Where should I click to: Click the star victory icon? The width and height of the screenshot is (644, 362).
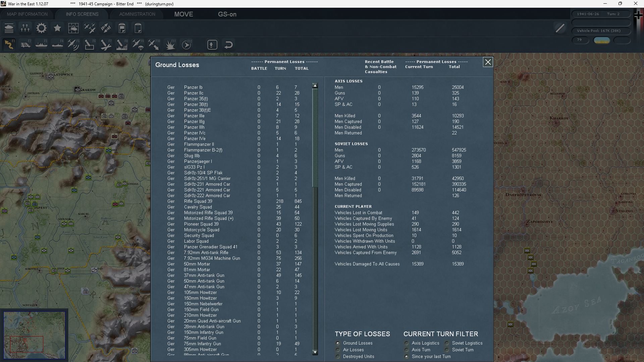tap(57, 28)
